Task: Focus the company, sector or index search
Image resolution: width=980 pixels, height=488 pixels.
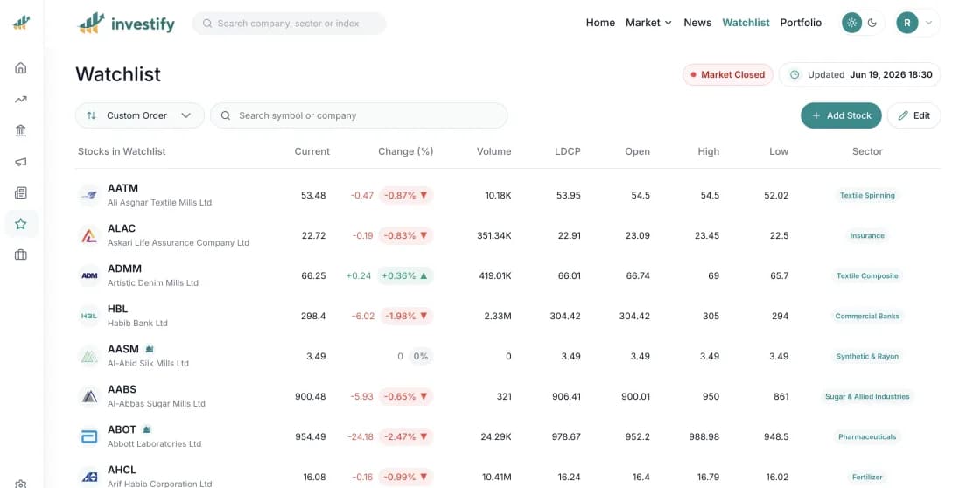Action: click(x=290, y=23)
